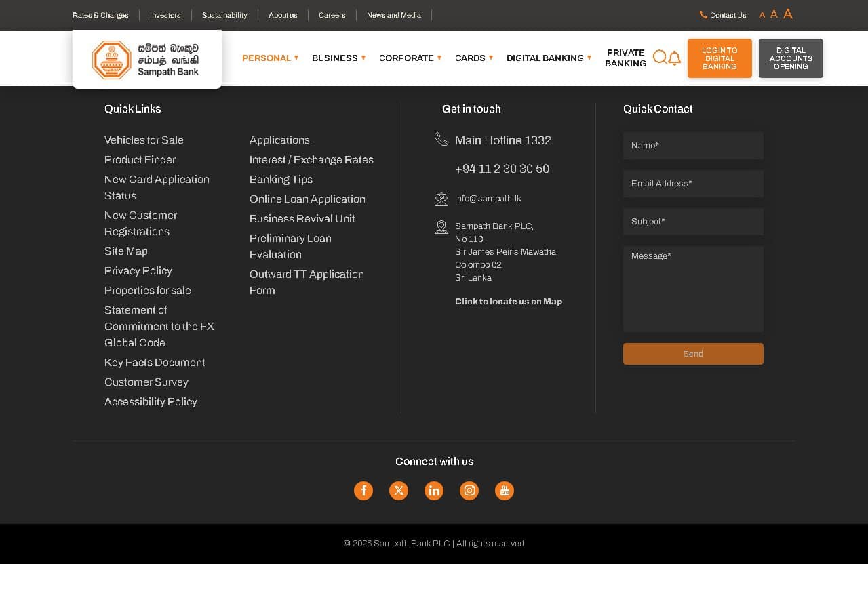
Task: Check New Card Application Status
Action: (157, 188)
